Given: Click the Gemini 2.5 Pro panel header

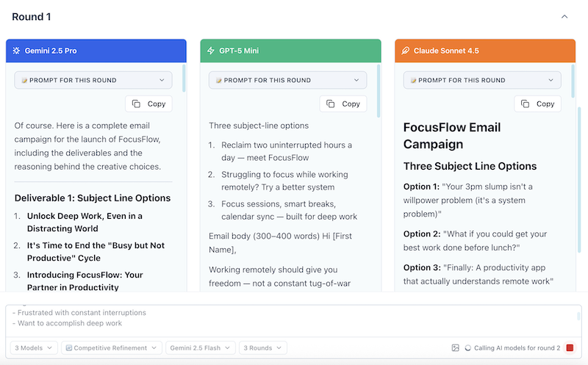Looking at the screenshot, I should 96,51.
